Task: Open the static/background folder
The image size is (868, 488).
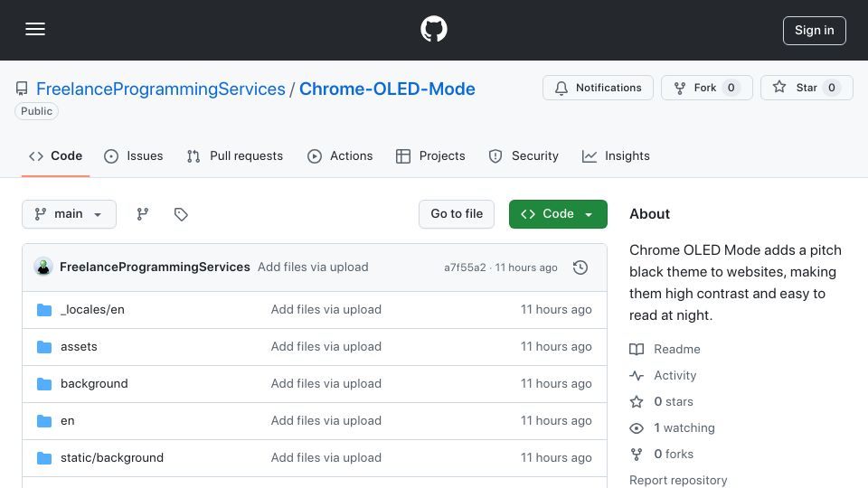Action: point(112,458)
